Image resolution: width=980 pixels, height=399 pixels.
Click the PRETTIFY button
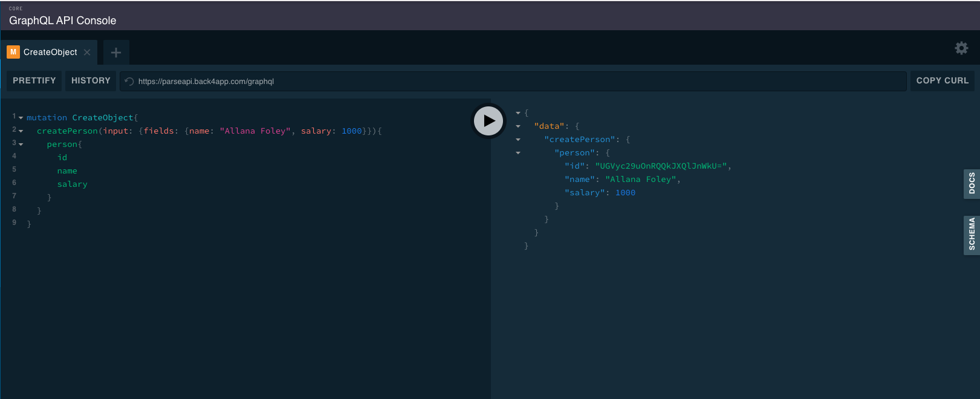[34, 80]
